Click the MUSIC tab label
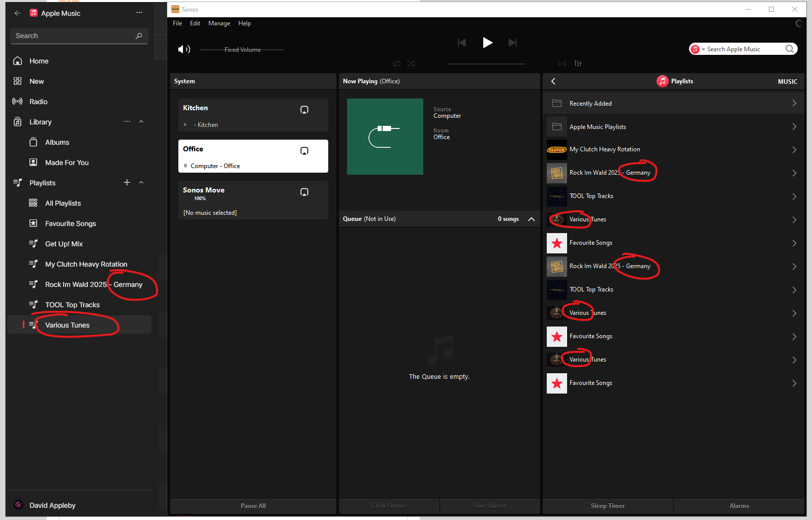The image size is (812, 520). click(787, 82)
